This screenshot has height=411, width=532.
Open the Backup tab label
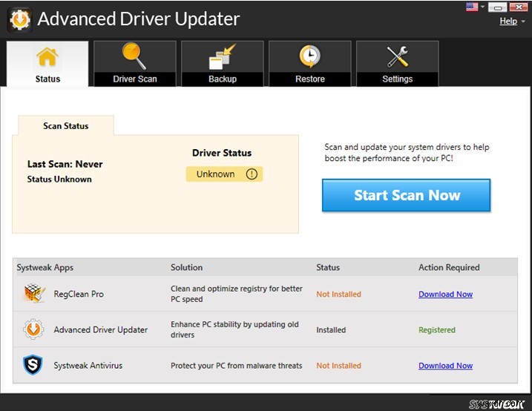(223, 79)
